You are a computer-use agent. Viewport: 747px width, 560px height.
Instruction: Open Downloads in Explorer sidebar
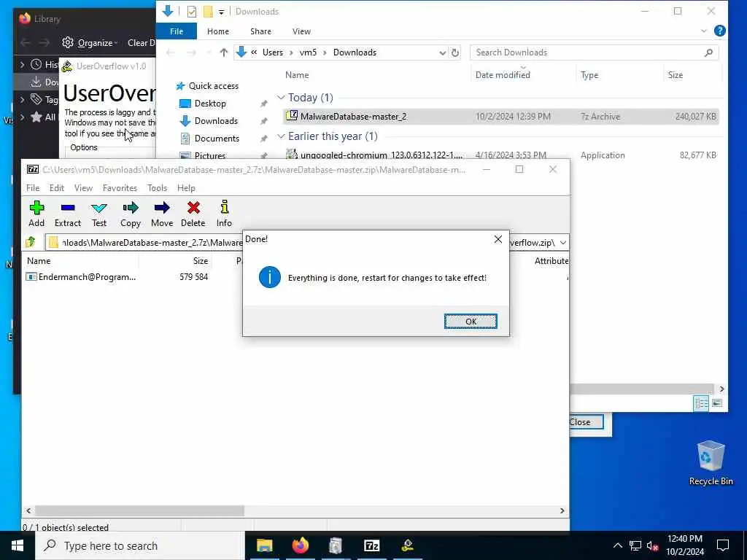click(x=216, y=121)
